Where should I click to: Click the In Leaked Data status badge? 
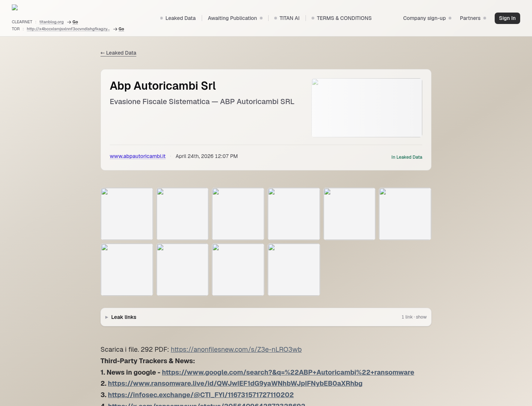(x=407, y=157)
